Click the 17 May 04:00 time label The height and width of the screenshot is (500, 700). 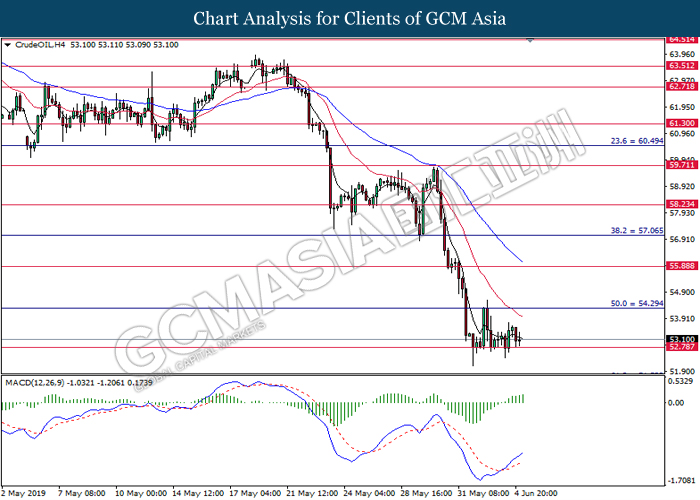255,493
